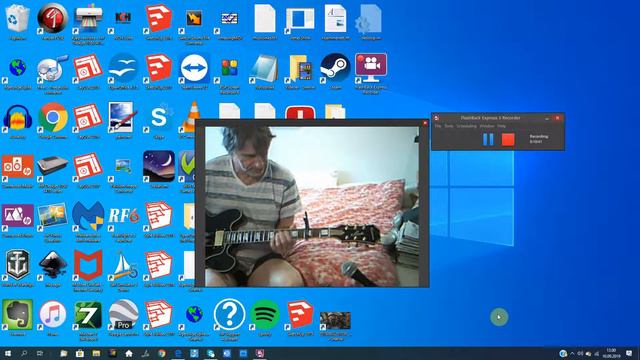640x360 pixels.
Task: Open the File menu in FlashBack Recorder
Action: tap(438, 126)
